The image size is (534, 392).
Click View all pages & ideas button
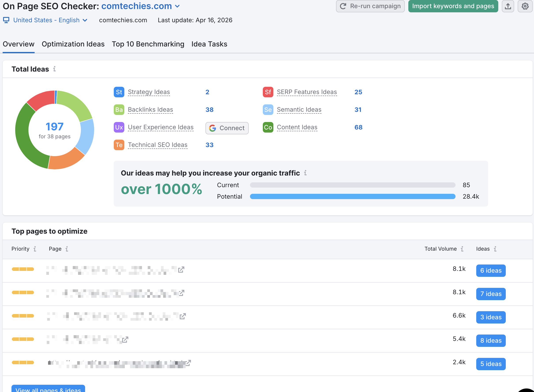(48, 388)
